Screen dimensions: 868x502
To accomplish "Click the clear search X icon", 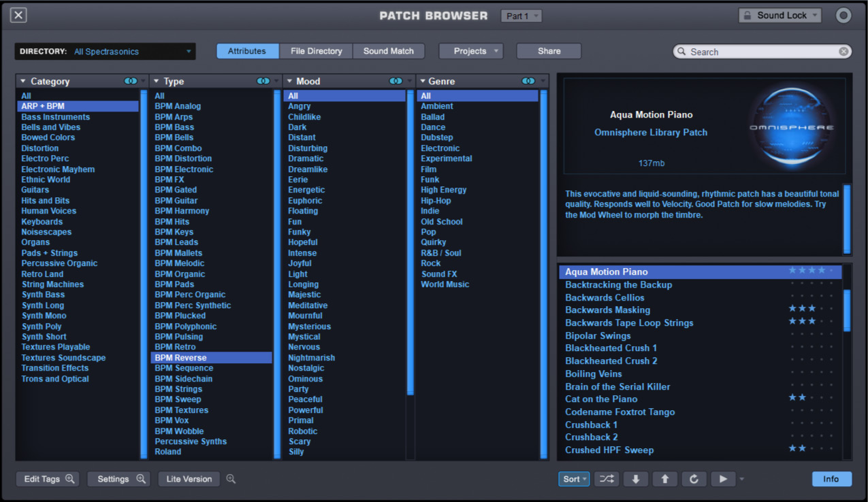I will click(843, 52).
